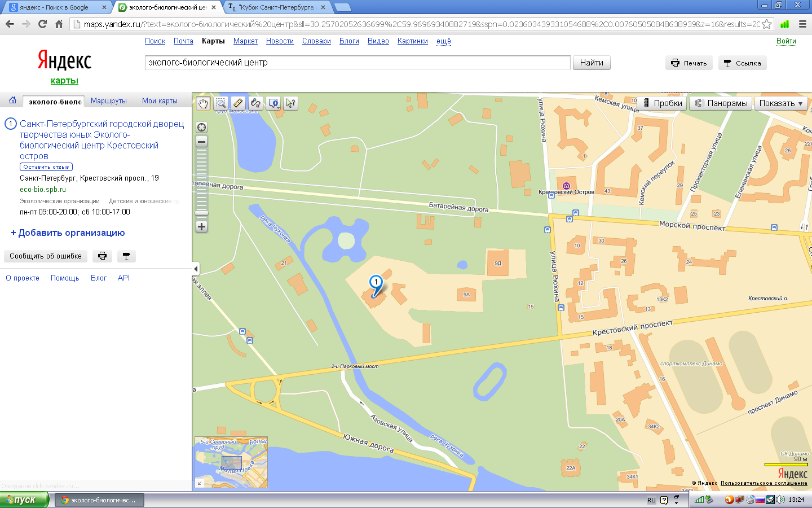Open Словари in the top navigation

316,41
